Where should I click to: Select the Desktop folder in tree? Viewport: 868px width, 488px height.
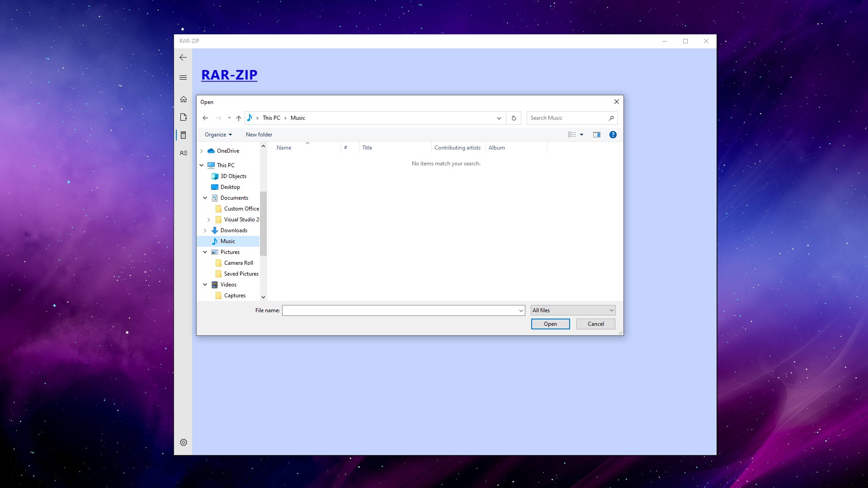coord(230,187)
